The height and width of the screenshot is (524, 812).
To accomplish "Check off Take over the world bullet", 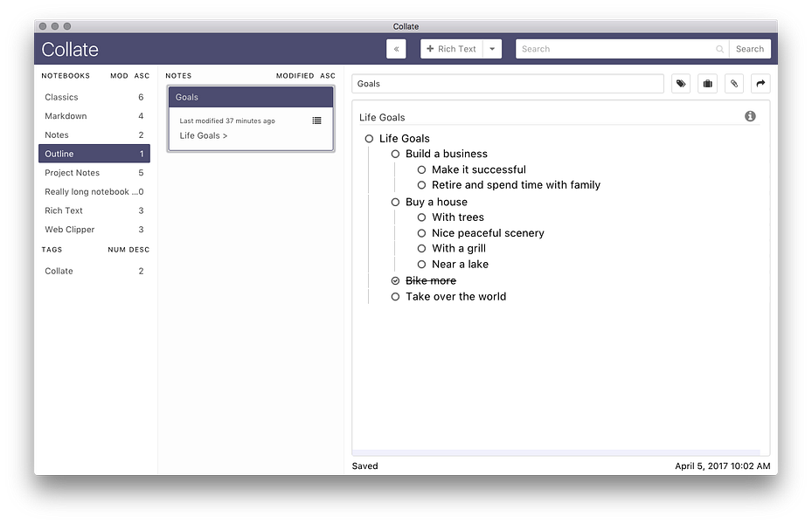I will [x=395, y=296].
